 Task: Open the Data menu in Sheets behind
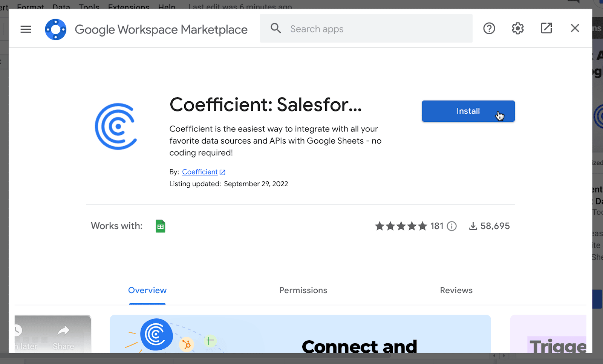pyautogui.click(x=61, y=6)
